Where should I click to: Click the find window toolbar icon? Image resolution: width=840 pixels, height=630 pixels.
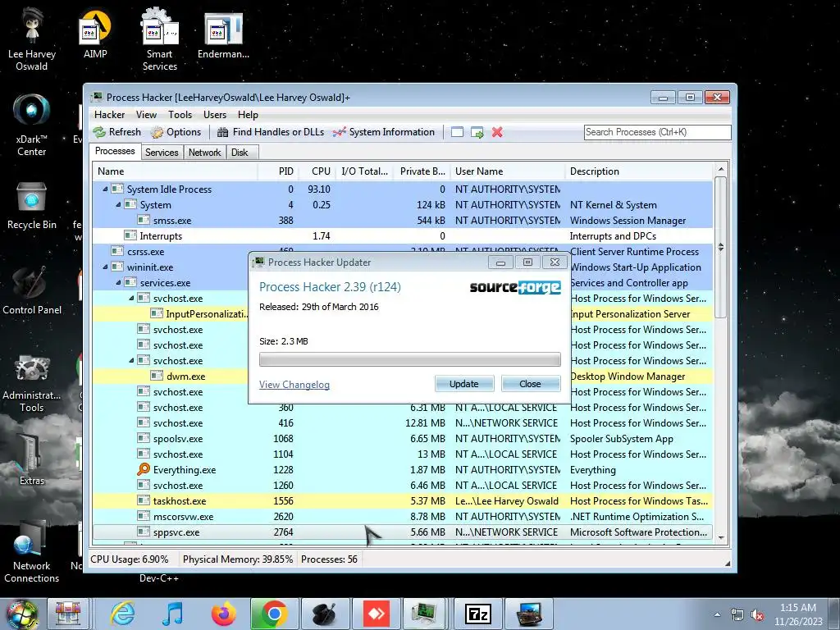(457, 132)
